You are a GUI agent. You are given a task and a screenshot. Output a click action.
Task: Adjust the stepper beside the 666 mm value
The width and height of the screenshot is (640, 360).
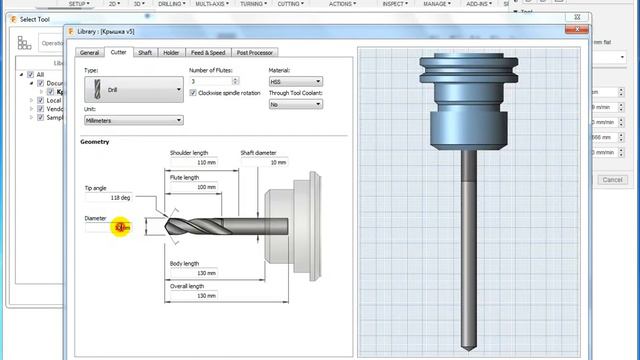pos(621,138)
